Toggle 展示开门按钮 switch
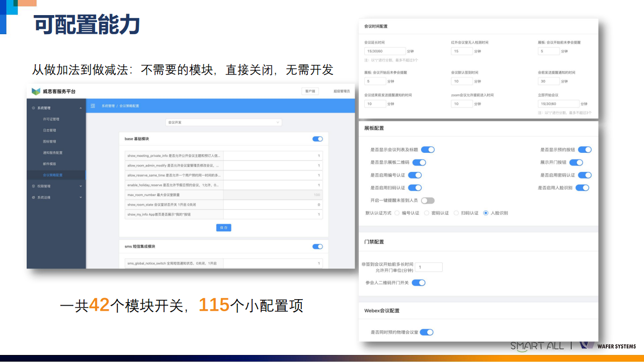This screenshot has width=644, height=362. pos(576,162)
